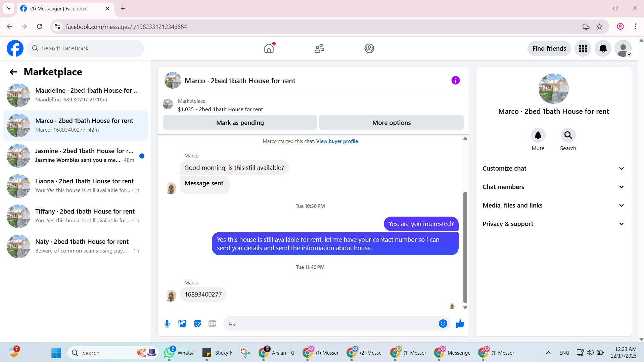
Task: Open View buyer profile link
Action: [x=337, y=141]
